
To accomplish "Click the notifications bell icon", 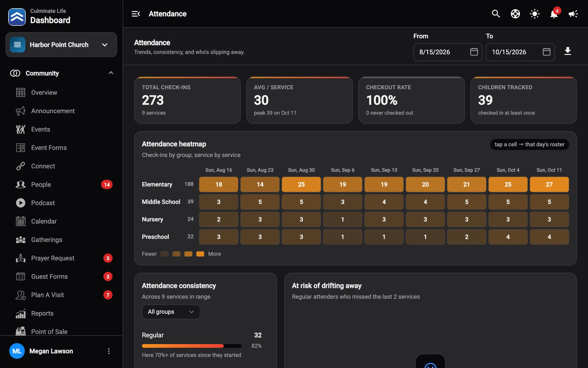I will click(x=554, y=14).
